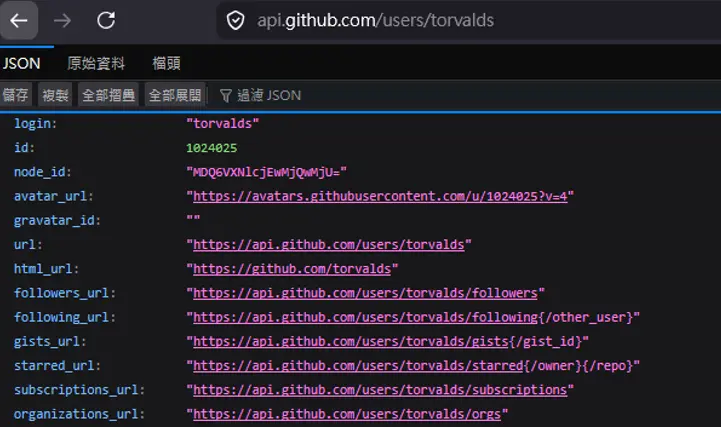This screenshot has width=721, height=427.
Task: Click the browser back arrow button
Action: point(20,20)
